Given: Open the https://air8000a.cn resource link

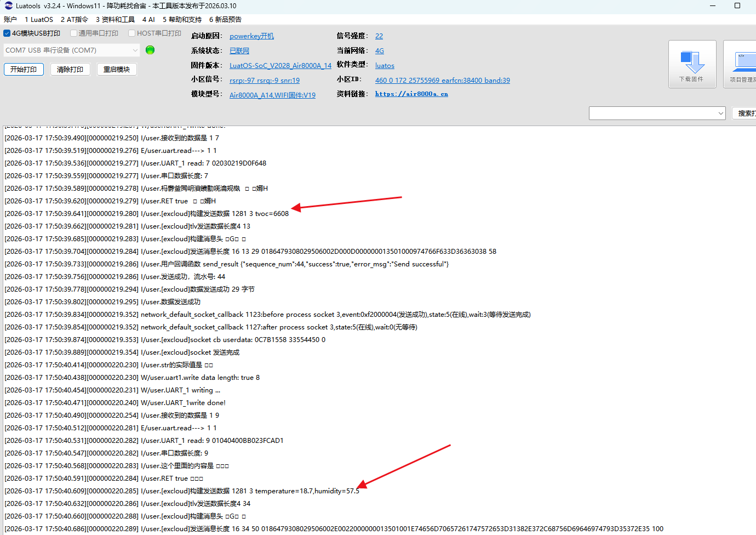Looking at the screenshot, I should pos(411,94).
